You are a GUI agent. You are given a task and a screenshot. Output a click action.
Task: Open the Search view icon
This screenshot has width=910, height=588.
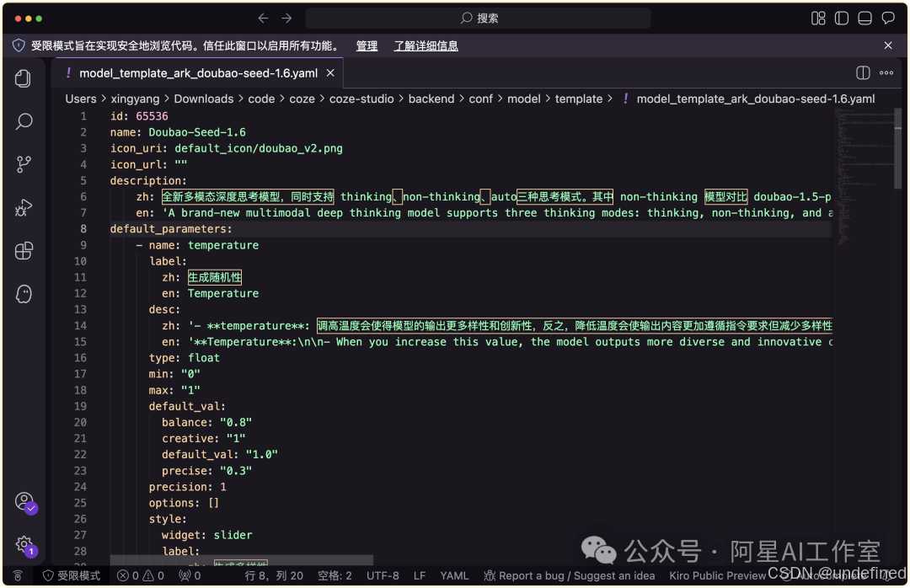click(24, 121)
